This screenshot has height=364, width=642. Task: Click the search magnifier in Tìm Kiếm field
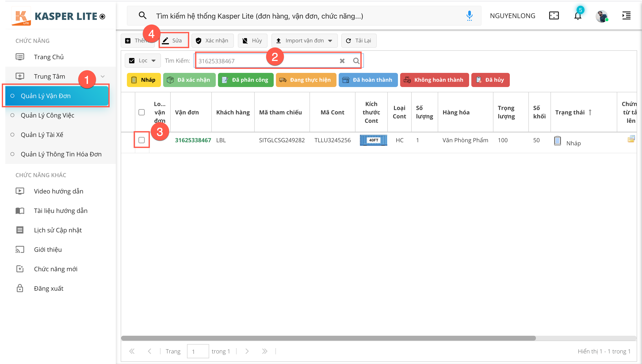tap(356, 61)
